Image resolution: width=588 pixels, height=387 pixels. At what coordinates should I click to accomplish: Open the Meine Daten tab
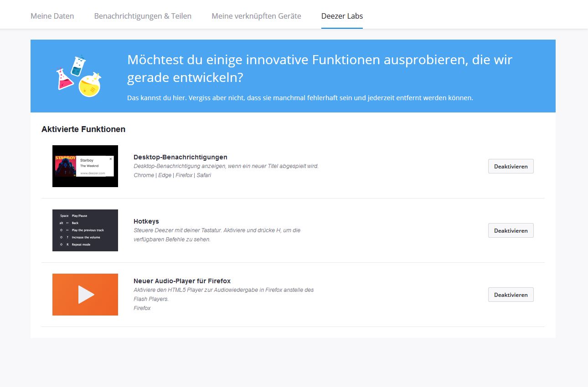(x=52, y=16)
